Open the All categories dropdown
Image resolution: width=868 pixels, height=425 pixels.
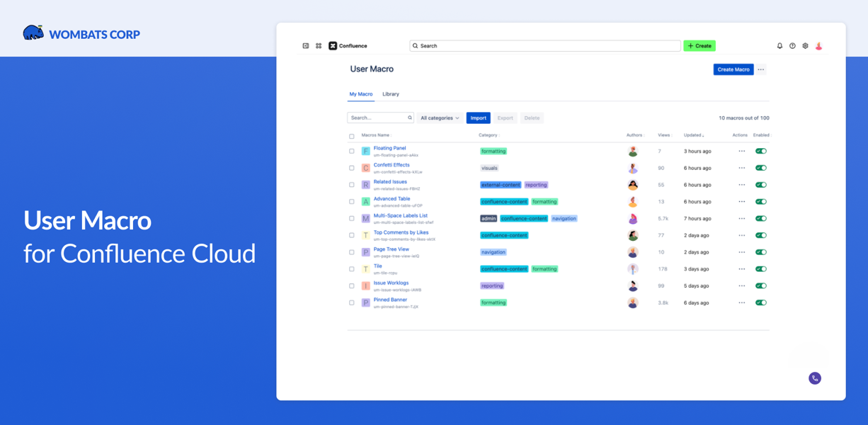point(440,118)
